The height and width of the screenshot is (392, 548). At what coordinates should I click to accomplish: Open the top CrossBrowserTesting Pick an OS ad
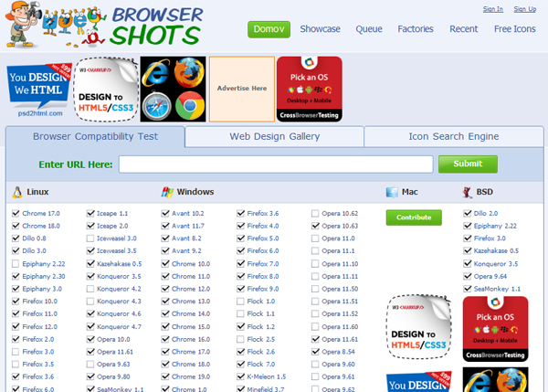(310, 90)
